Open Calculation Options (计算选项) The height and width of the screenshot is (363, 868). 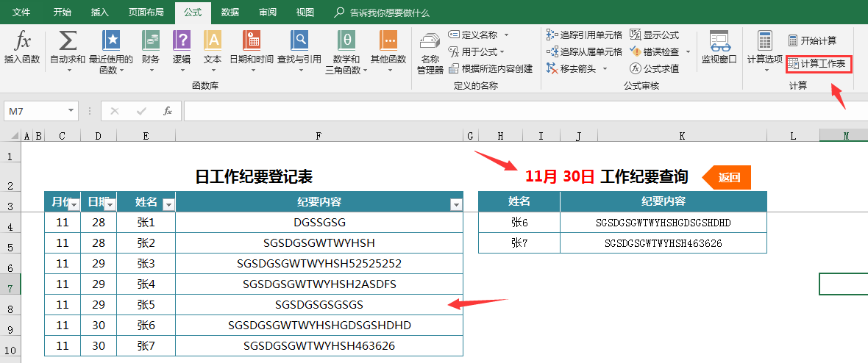tap(764, 51)
